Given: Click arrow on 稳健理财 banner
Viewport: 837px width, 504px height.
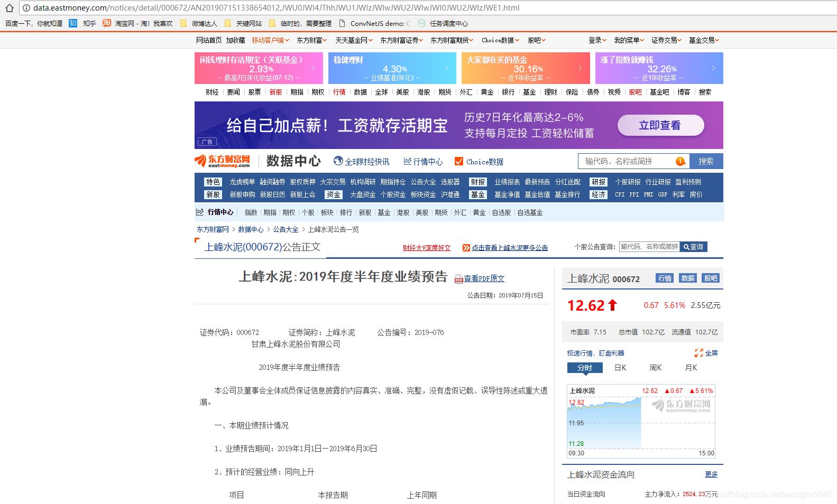Looking at the screenshot, I should [x=446, y=68].
